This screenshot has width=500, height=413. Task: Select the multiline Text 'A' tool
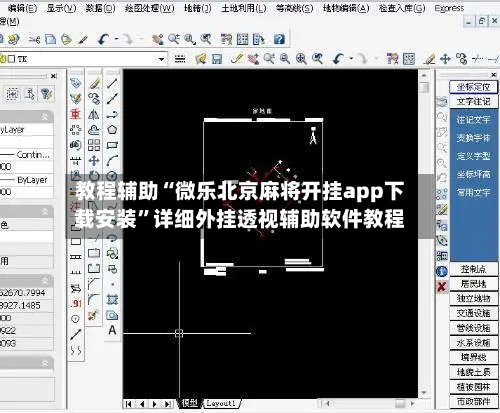112,330
